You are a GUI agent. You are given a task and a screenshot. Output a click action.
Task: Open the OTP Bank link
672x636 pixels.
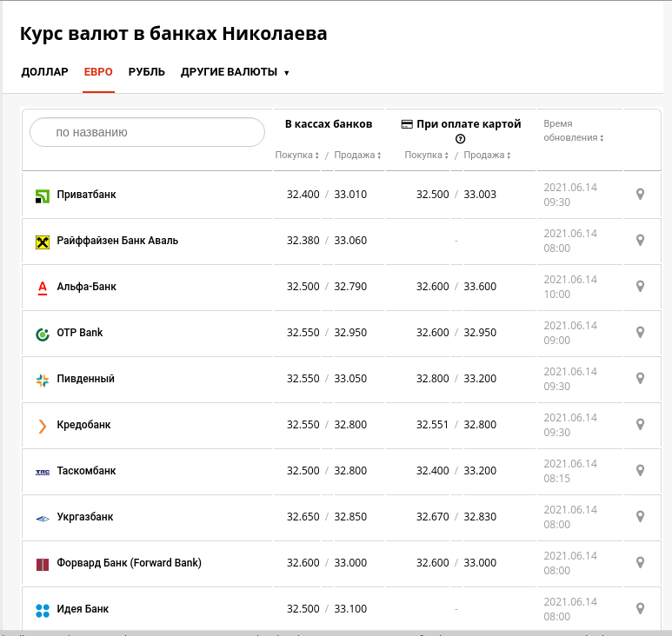[80, 333]
